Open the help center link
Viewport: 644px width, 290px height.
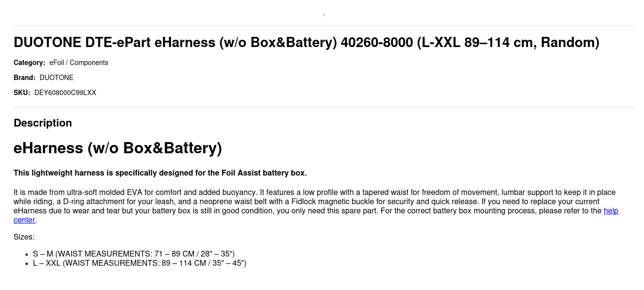pyautogui.click(x=611, y=211)
